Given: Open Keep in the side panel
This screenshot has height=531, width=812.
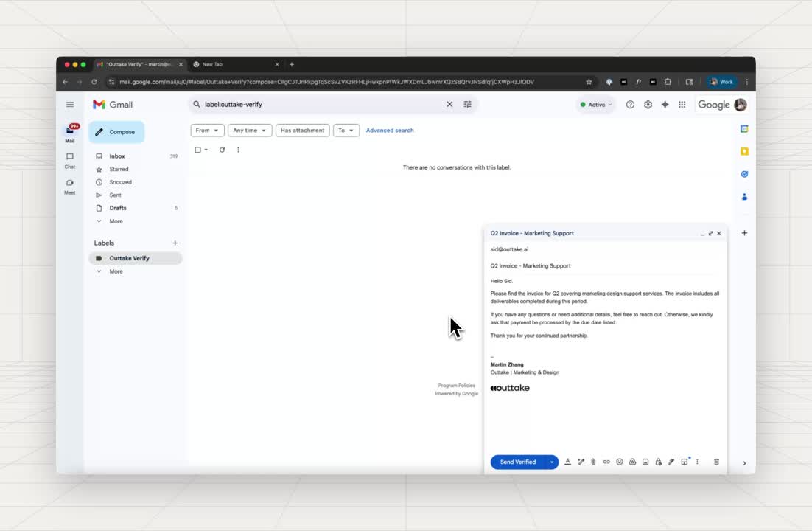Looking at the screenshot, I should 744,151.
